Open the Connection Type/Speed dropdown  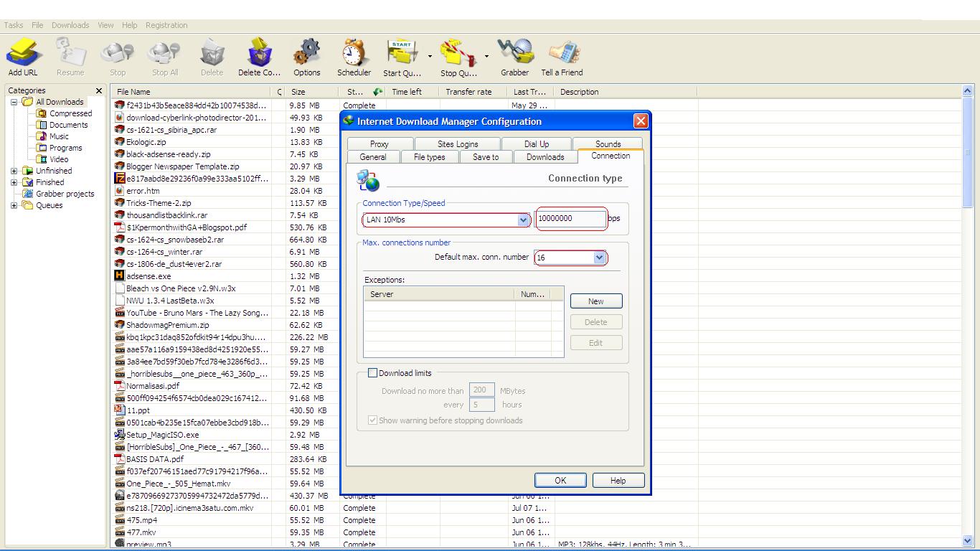[x=524, y=220]
